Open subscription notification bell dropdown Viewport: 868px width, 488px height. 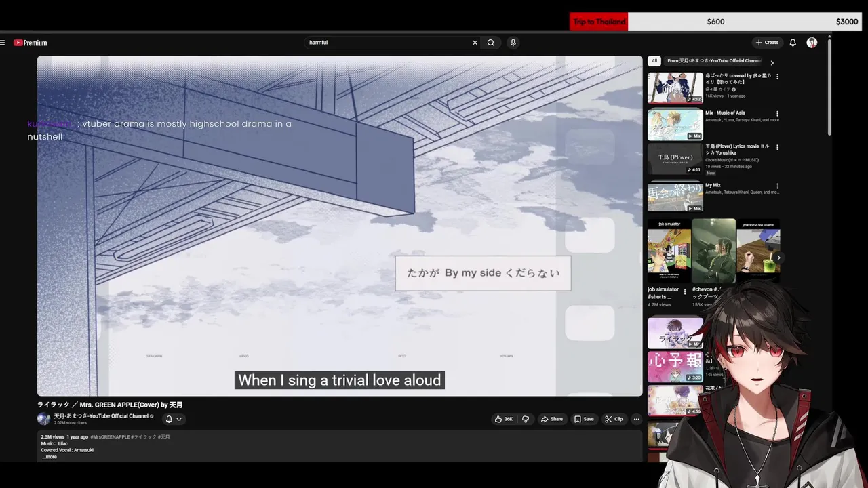click(174, 419)
